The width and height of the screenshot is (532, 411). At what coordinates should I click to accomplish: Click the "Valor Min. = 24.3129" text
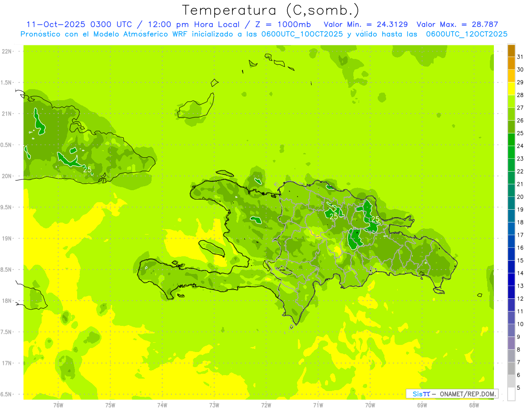click(x=366, y=24)
